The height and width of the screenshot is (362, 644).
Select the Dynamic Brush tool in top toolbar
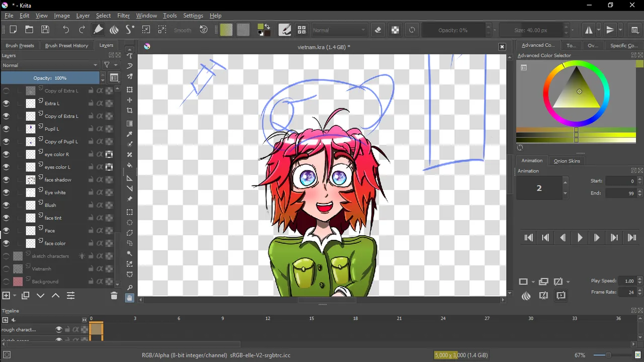click(130, 30)
